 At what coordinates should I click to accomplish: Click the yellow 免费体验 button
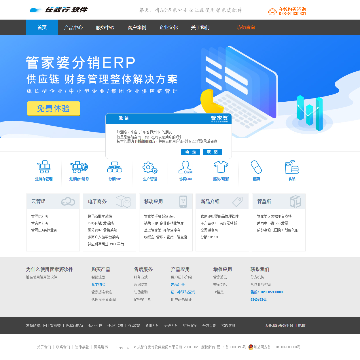53,108
